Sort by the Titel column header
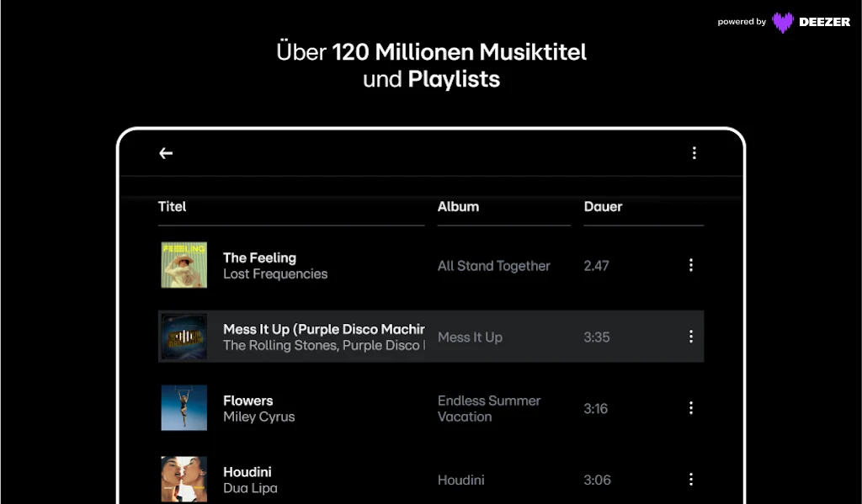The image size is (862, 504). 173,207
